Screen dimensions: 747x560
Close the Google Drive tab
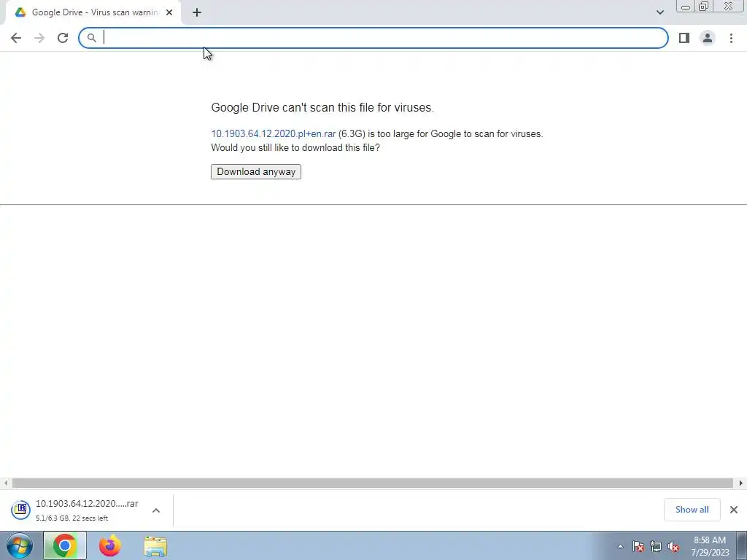click(x=169, y=13)
